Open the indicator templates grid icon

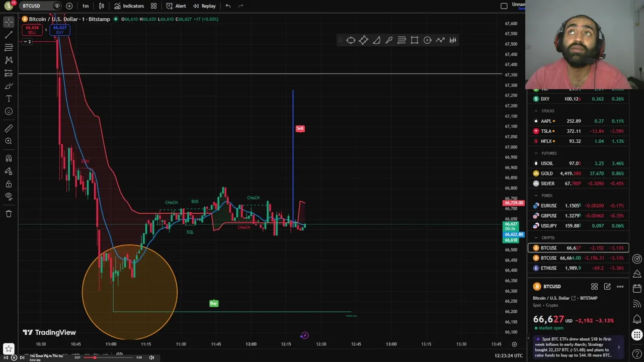153,6
